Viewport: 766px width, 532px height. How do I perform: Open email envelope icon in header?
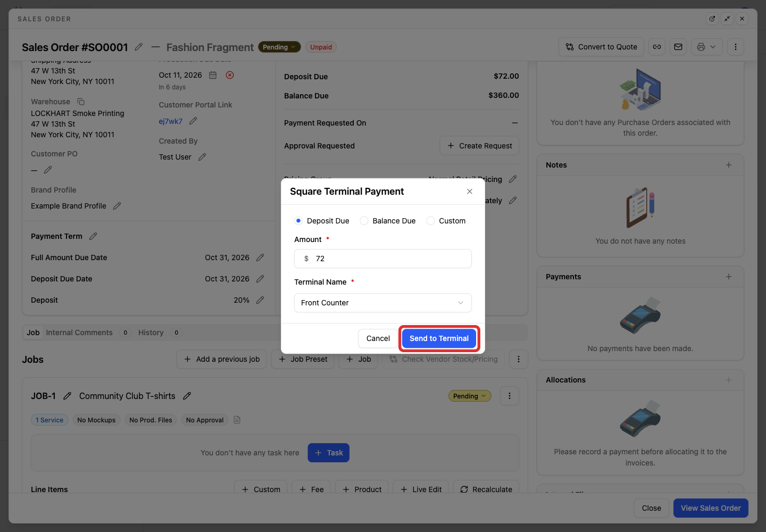coord(678,47)
